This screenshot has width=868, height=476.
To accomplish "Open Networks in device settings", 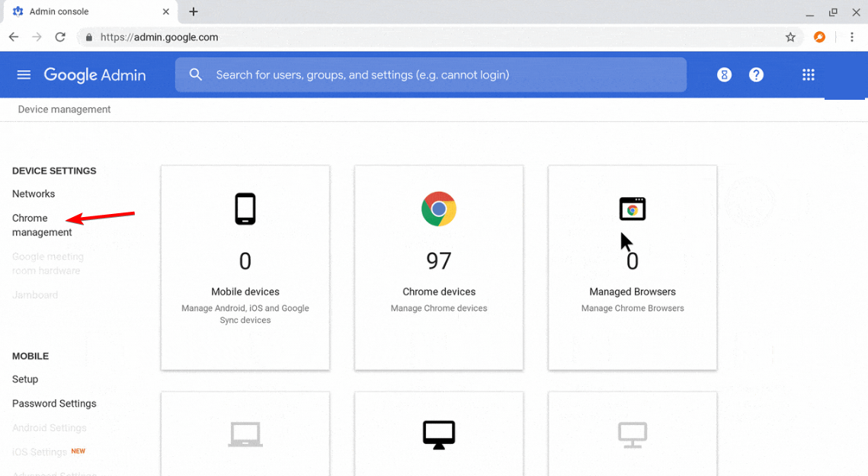I will tap(34, 193).
